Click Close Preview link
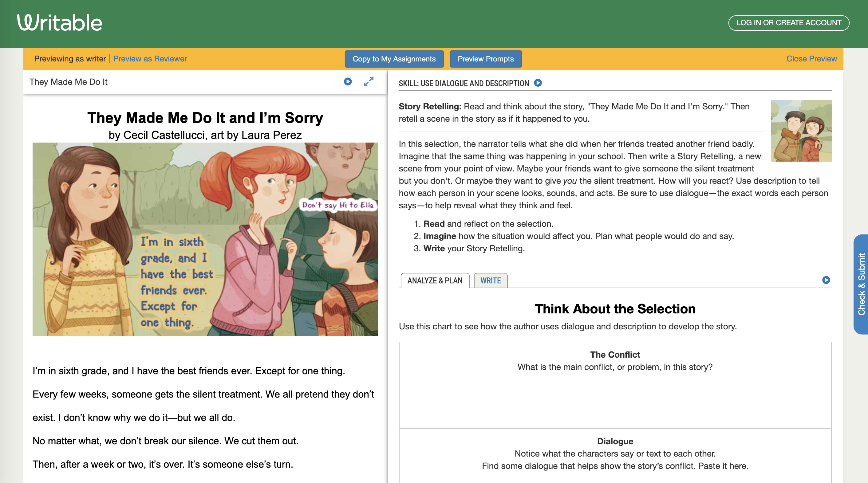 pos(811,59)
